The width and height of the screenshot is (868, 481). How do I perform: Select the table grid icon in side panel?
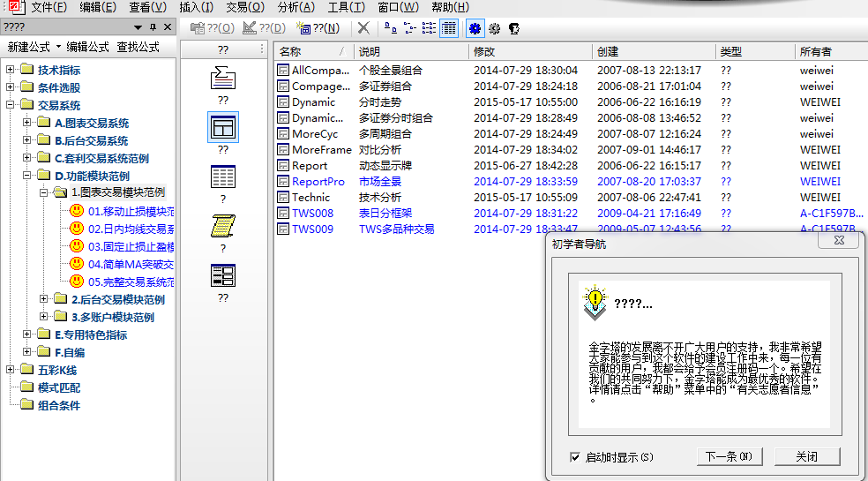point(223,177)
